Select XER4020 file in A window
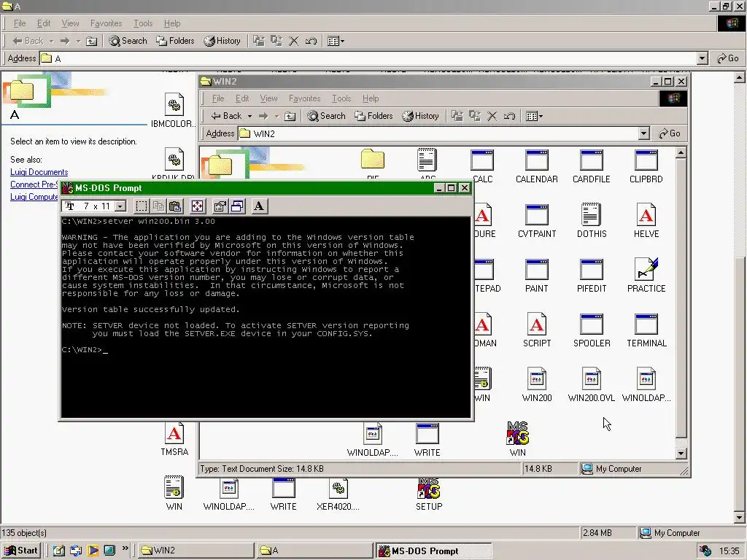Screen dimensions: 747x560 pos(338,494)
